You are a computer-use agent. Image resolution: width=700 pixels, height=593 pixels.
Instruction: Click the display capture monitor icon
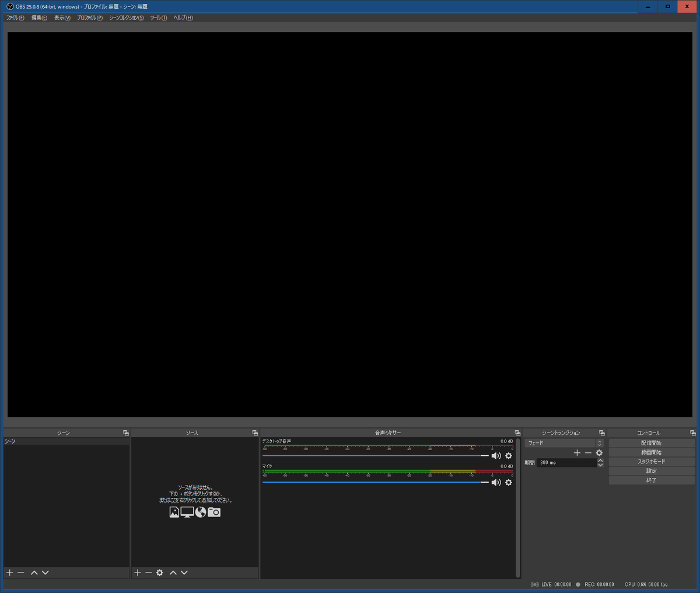coord(187,512)
